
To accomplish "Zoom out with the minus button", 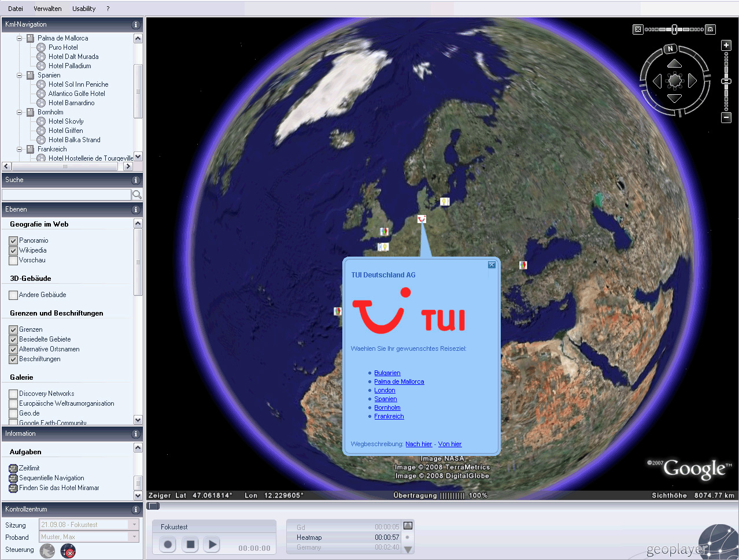I will (x=726, y=117).
